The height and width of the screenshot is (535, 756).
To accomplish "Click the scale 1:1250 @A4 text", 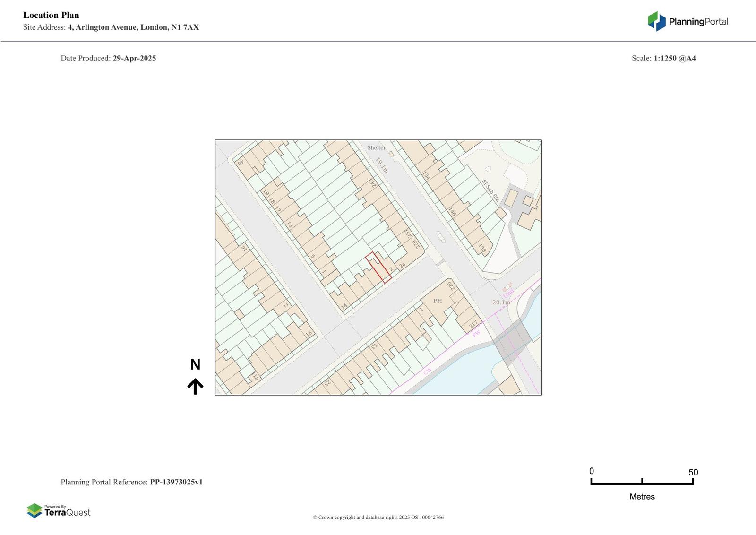I will pos(674,58).
